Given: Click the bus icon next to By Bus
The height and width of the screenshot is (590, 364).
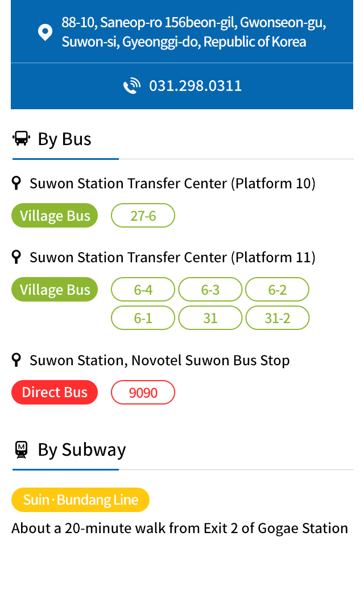Looking at the screenshot, I should coord(22,138).
